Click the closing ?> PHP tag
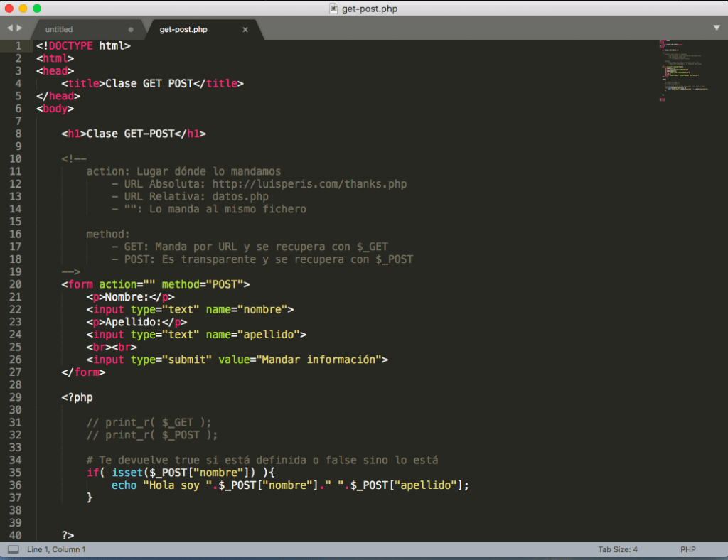728x560 pixels. pyautogui.click(x=68, y=535)
